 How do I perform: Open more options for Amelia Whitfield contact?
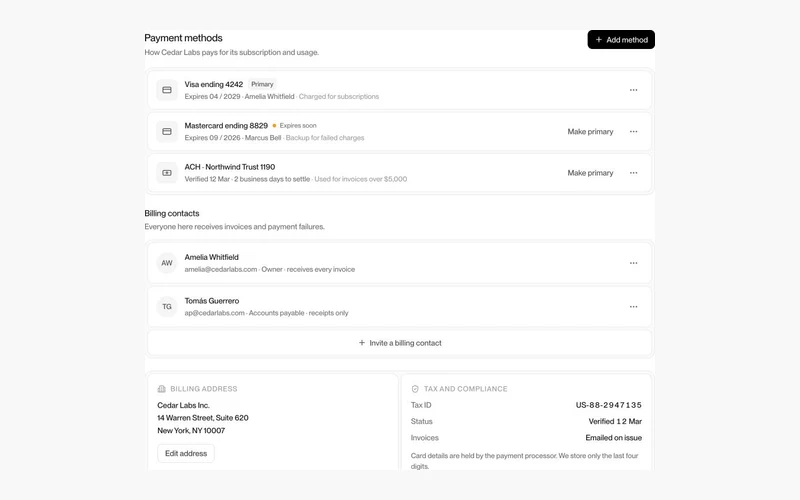(x=633, y=263)
